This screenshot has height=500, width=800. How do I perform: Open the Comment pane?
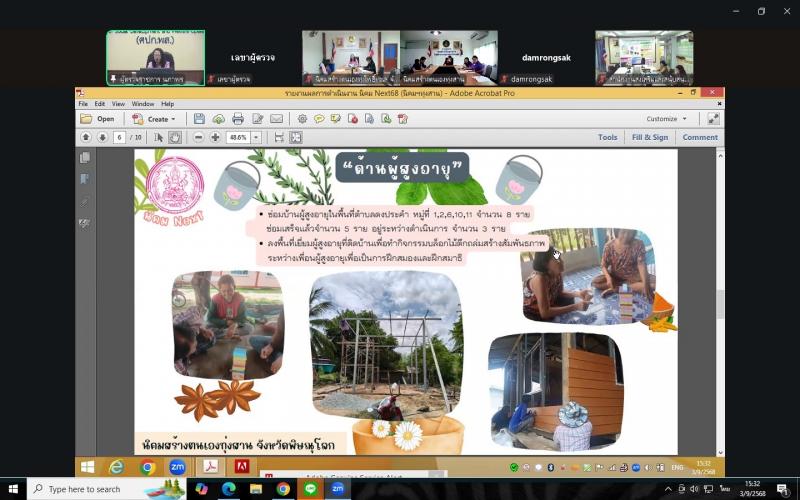tap(699, 137)
